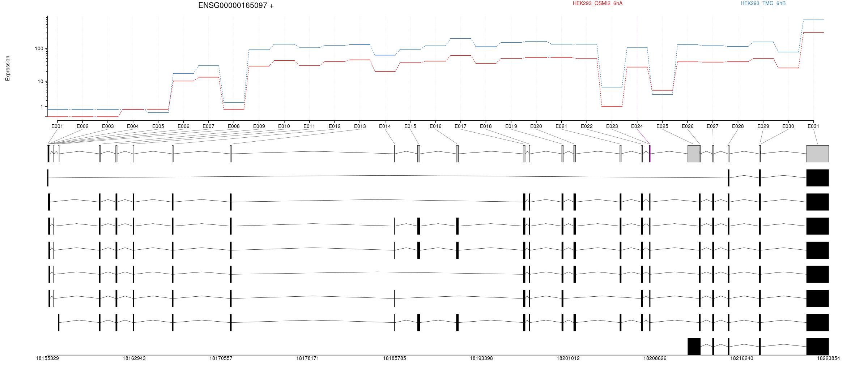The image size is (868, 365).
Task: Click the y-axis tick value 100
Action: (x=39, y=48)
